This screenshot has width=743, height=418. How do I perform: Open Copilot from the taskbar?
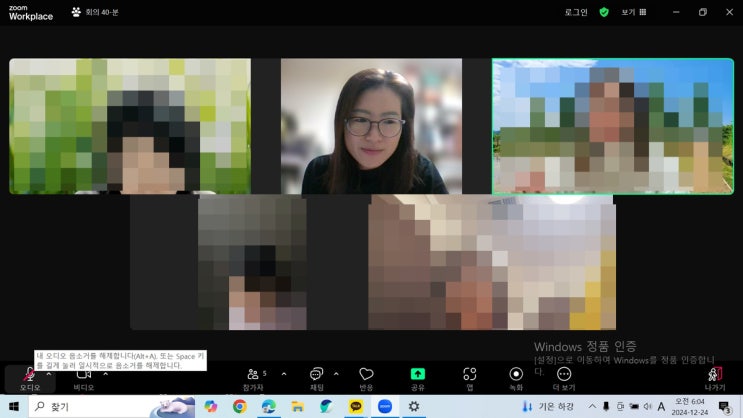[x=211, y=407]
